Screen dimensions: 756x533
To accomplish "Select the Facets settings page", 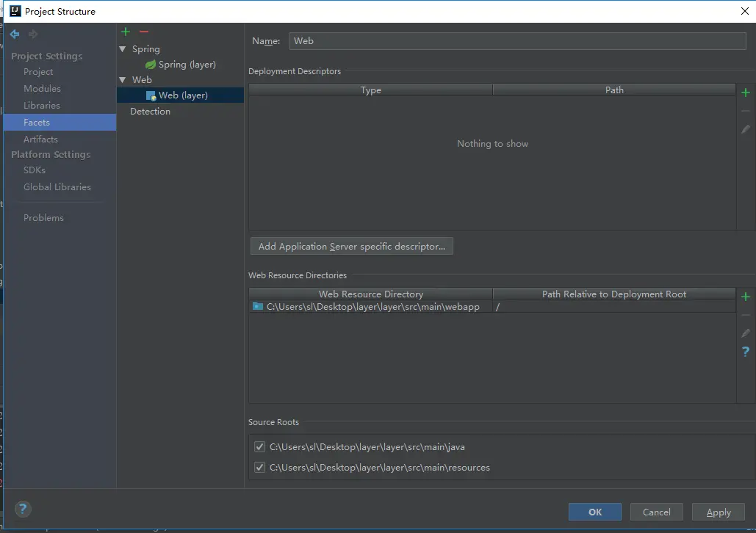I will click(x=60, y=123).
